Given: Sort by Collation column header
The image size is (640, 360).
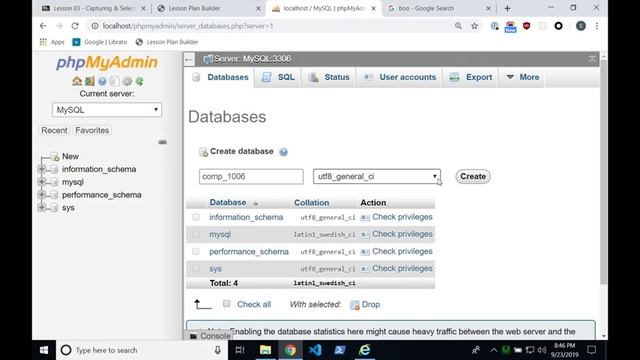Looking at the screenshot, I should coord(311,202).
